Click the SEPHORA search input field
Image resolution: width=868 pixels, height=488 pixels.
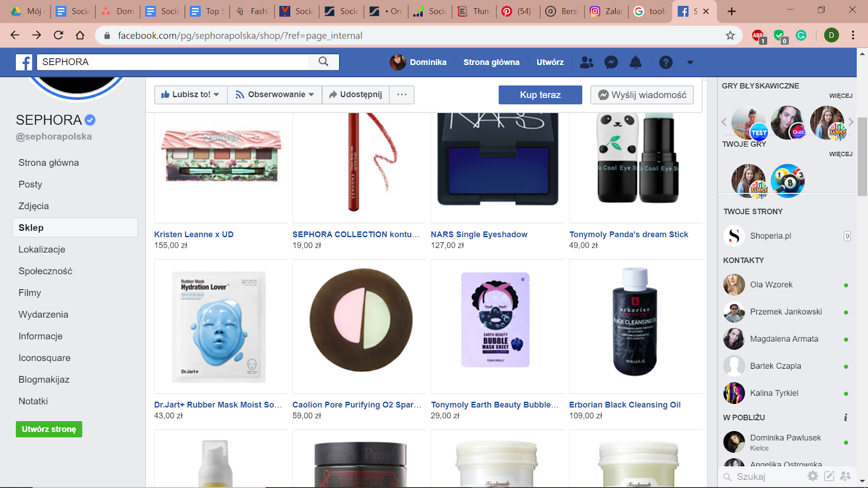173,62
